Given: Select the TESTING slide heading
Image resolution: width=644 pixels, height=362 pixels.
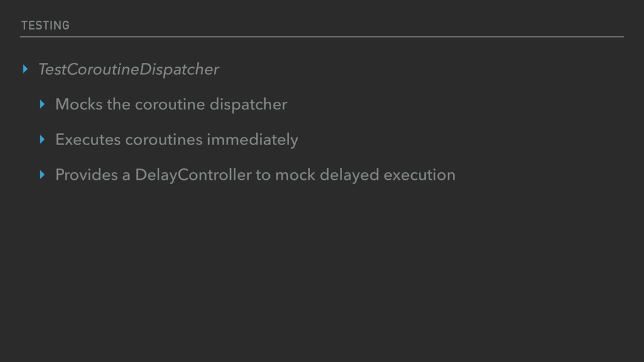Looking at the screenshot, I should 45,25.
